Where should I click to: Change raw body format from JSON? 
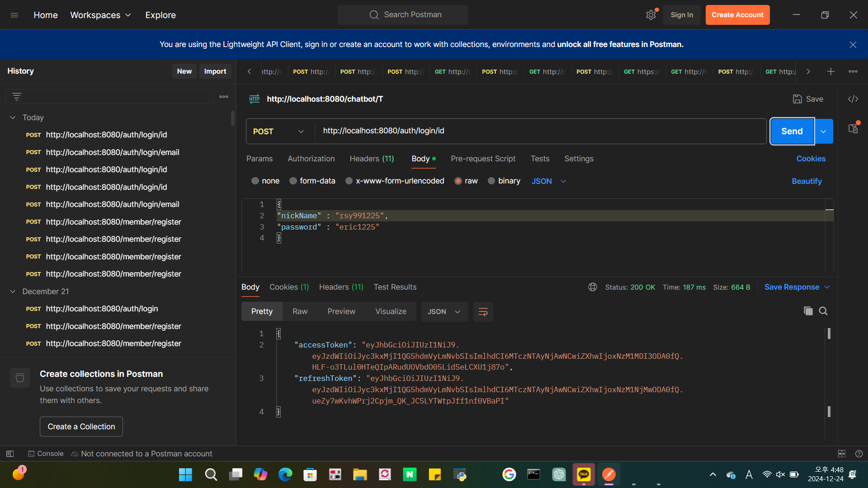(x=549, y=181)
